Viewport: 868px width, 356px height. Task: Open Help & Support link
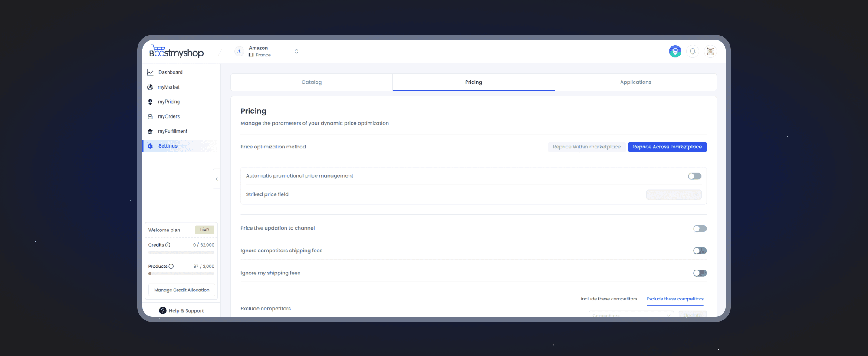(x=186, y=311)
